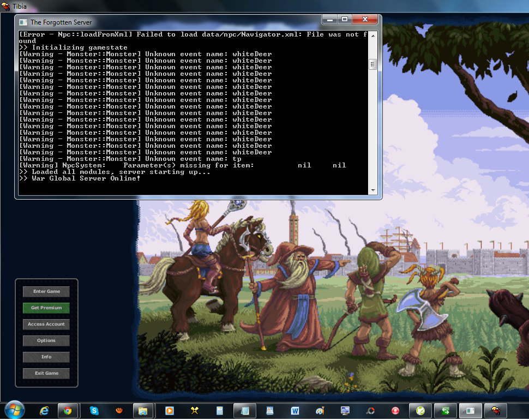Open Remote Desktop monitor icon in taskbar
529x420 pixels.
click(345, 411)
